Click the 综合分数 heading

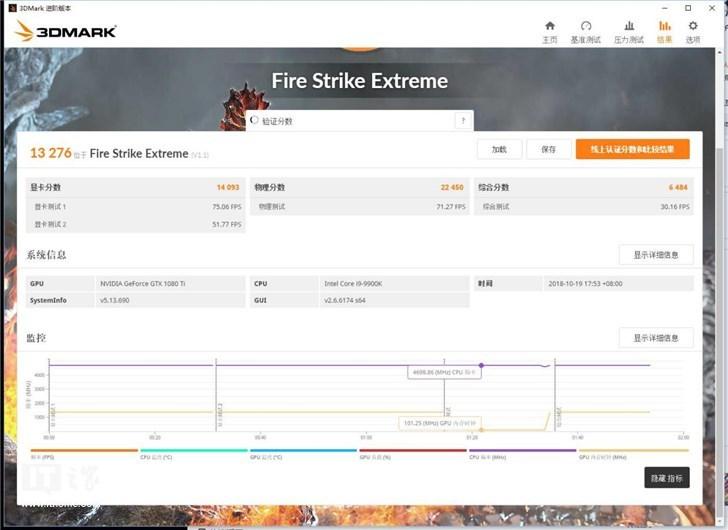click(494, 187)
